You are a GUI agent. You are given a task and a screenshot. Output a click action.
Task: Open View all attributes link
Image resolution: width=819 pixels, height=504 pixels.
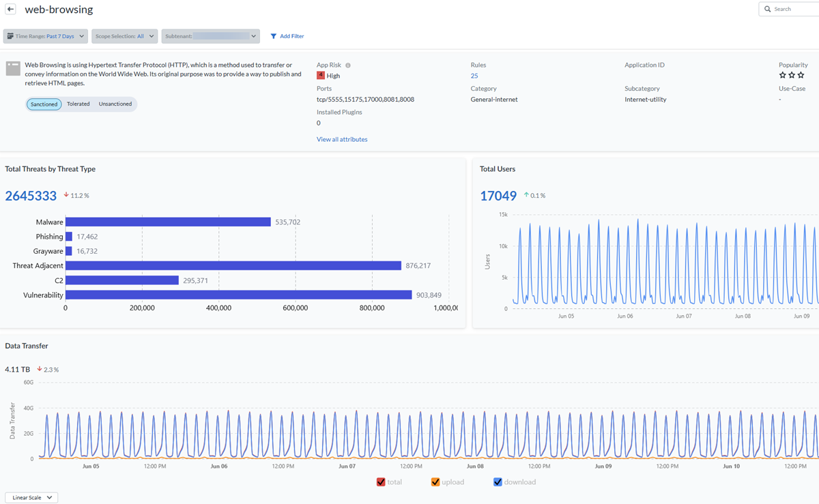pos(342,139)
